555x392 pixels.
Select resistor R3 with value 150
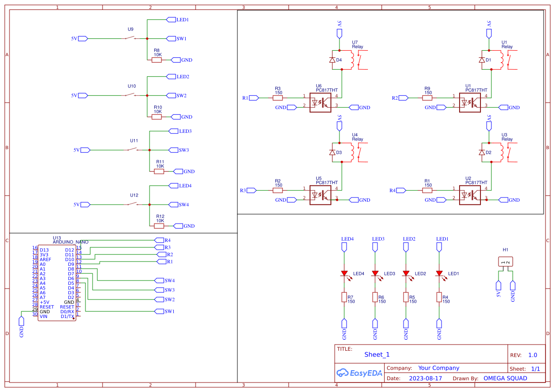tap(277, 98)
